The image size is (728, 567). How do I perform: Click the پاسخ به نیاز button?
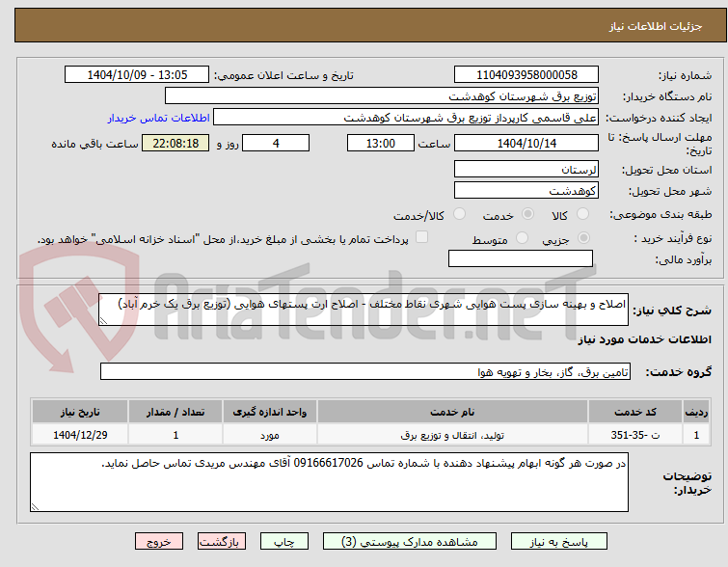[x=559, y=542]
